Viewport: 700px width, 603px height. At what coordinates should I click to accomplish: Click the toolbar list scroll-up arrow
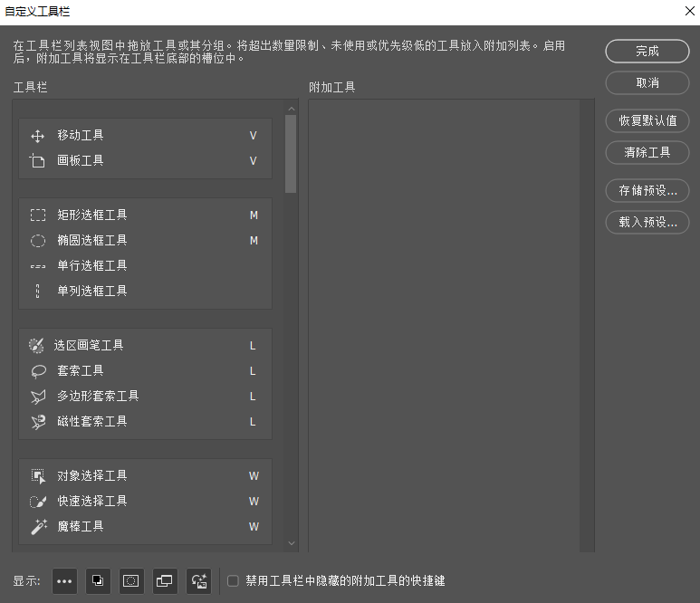click(x=292, y=109)
